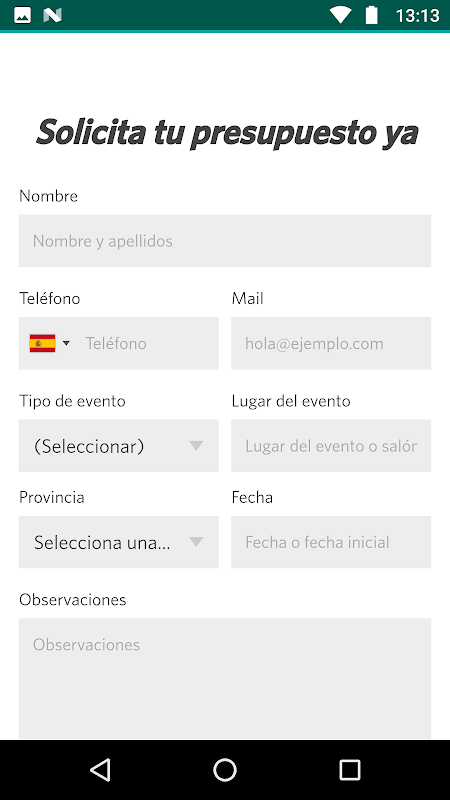Expand the Provincia dropdown selector
The height and width of the screenshot is (800, 450).
[x=119, y=542]
